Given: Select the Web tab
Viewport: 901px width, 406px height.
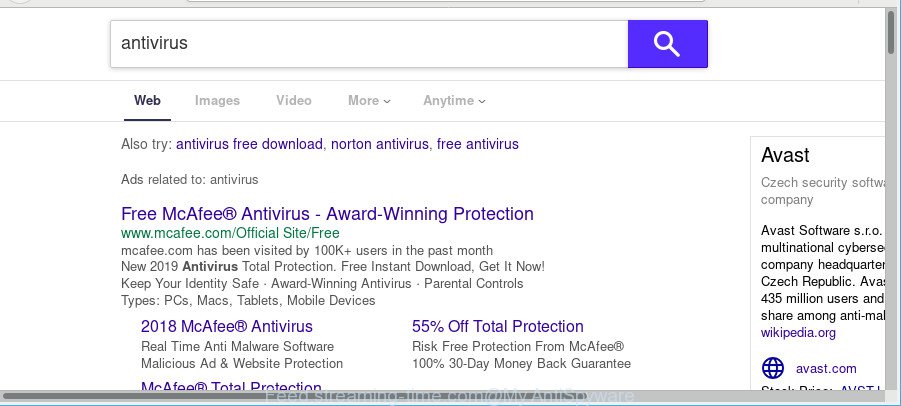Looking at the screenshot, I should pyautogui.click(x=147, y=100).
